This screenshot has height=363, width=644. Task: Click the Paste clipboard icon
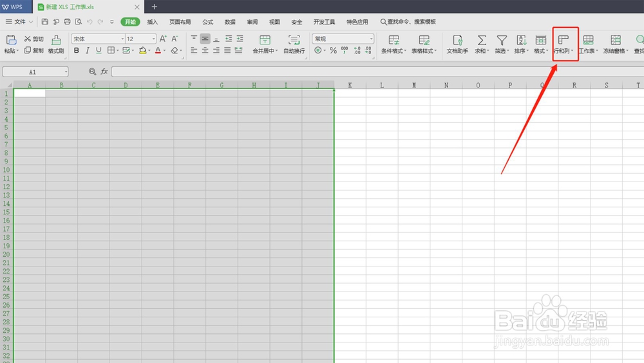point(11,41)
